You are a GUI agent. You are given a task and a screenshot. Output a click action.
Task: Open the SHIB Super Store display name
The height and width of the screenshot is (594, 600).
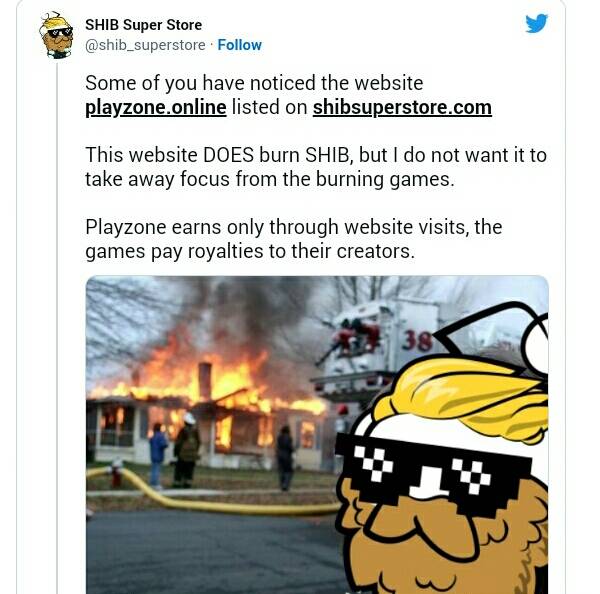(x=143, y=25)
